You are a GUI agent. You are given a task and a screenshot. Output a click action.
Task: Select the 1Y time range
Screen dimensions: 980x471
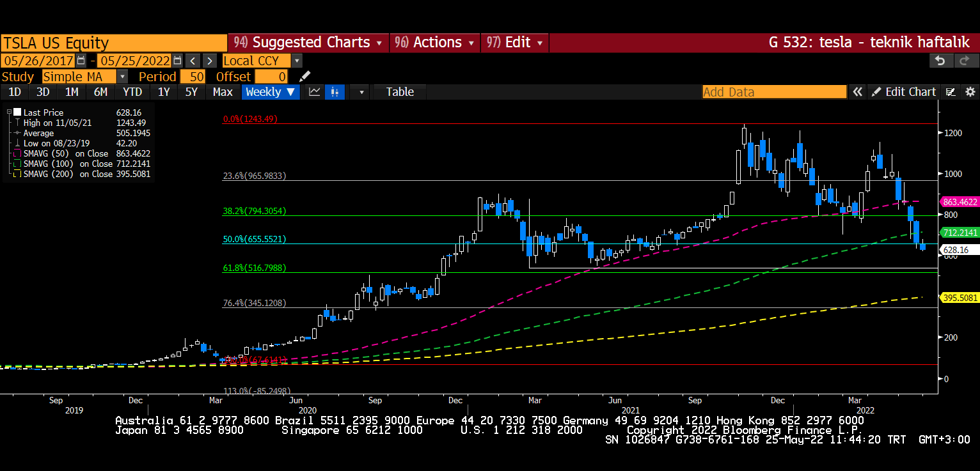(164, 92)
